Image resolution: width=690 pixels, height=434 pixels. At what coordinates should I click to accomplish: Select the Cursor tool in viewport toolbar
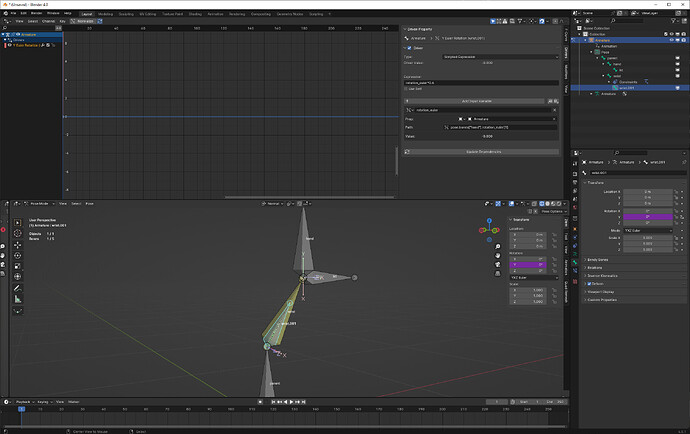click(x=18, y=233)
